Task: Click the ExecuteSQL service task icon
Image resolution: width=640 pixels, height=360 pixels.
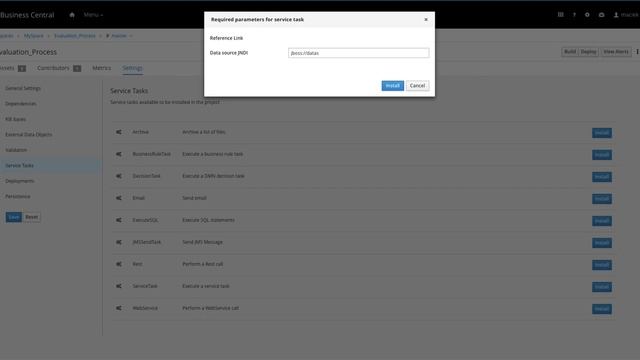Action: (x=119, y=220)
